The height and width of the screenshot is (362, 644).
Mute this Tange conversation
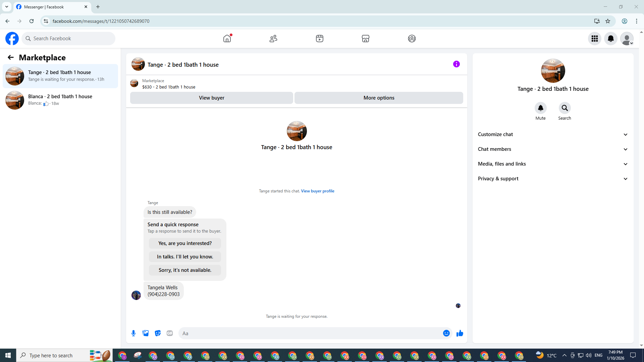[x=540, y=108]
